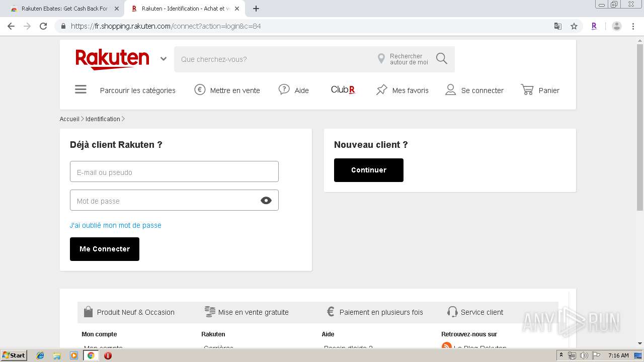644x362 pixels.
Task: Open the 'Aide' menu item
Action: [302, 90]
